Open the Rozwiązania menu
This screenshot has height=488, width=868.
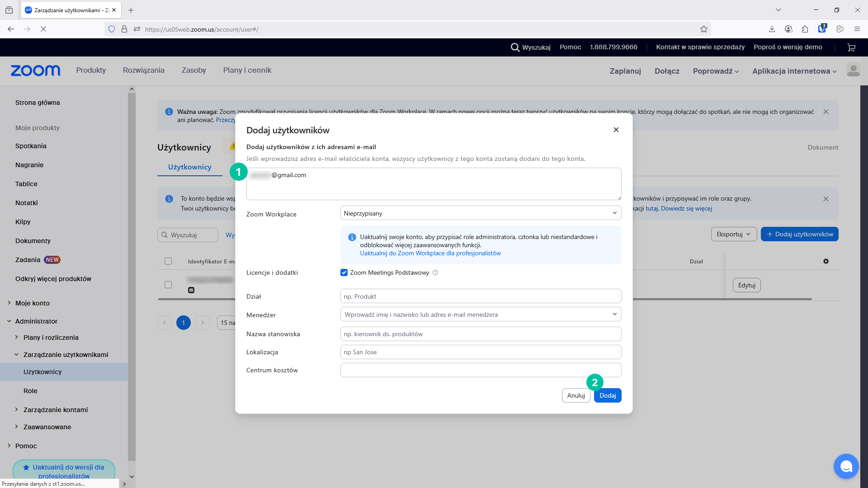(144, 70)
